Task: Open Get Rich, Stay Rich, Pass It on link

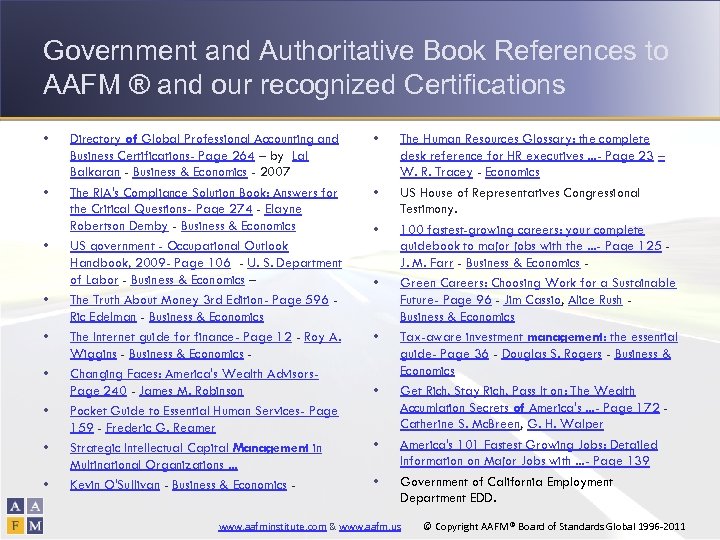Action: [530, 399]
